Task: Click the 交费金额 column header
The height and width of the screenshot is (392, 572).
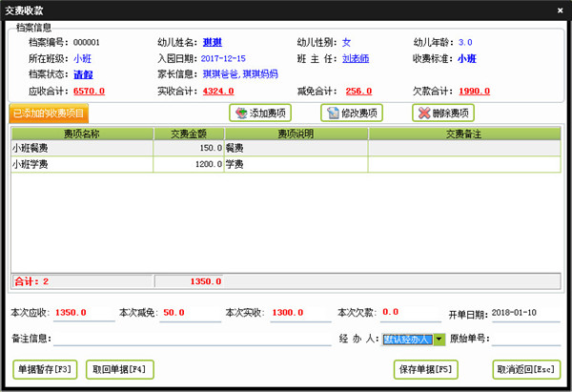Action: tap(189, 134)
